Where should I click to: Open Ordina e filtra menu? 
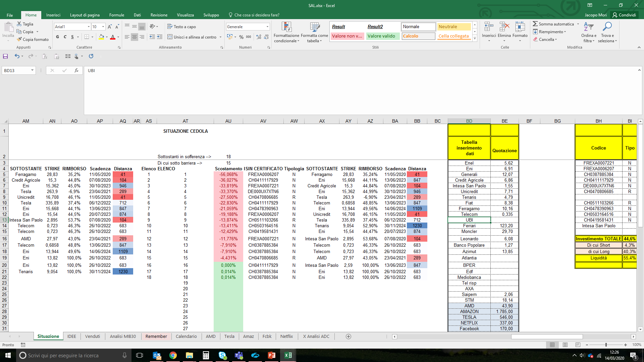(589, 32)
